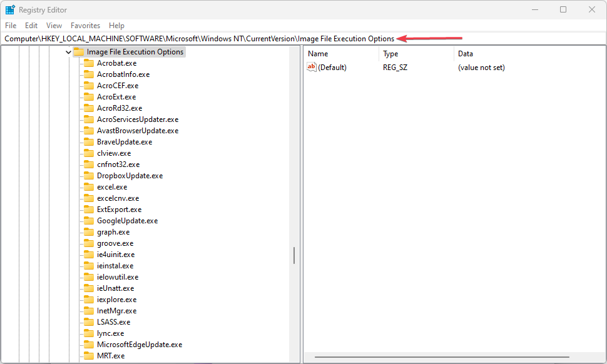This screenshot has height=364, width=607.
Task: Click the ie4uinit.exe folder icon
Action: [x=89, y=254]
